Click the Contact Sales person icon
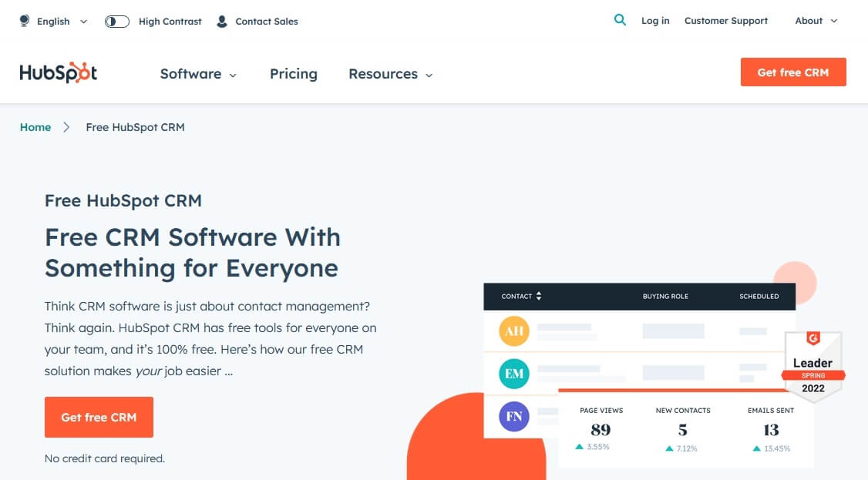Screen dimensions: 868x480 [223, 21]
